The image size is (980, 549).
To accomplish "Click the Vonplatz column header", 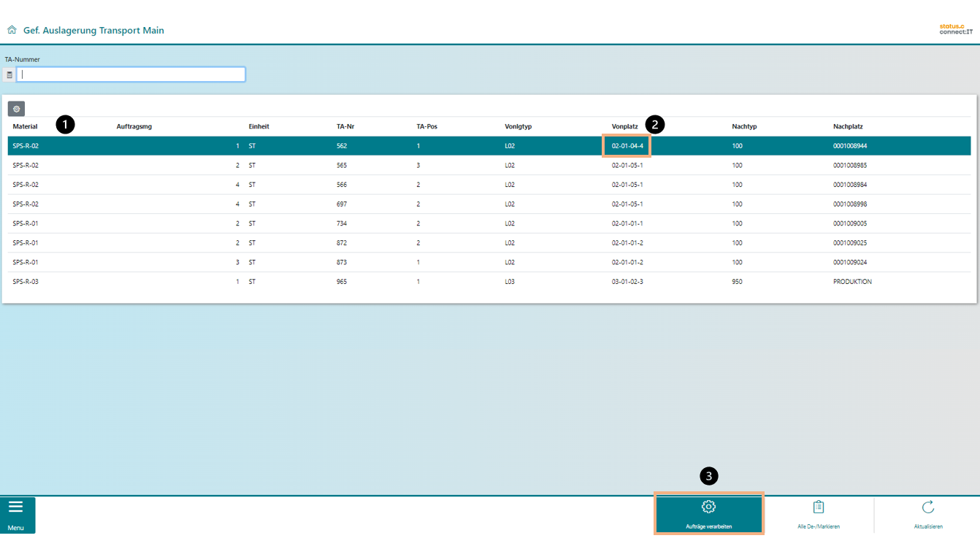I will click(624, 126).
